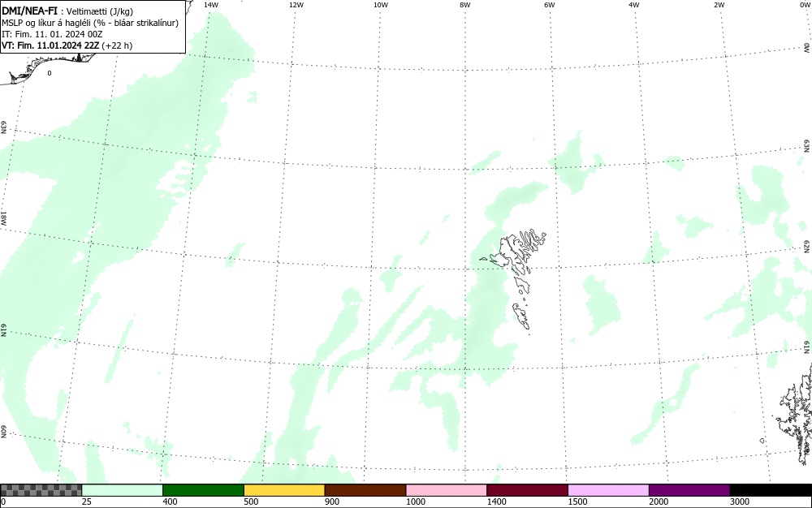Click the maroon 1400–1500 legend swatch
Image resolution: width=812 pixels, height=508 pixels.
coord(527,490)
